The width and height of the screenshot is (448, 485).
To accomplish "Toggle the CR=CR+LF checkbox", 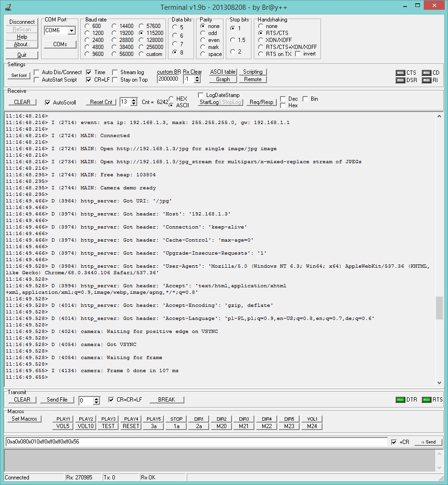I will point(111,400).
